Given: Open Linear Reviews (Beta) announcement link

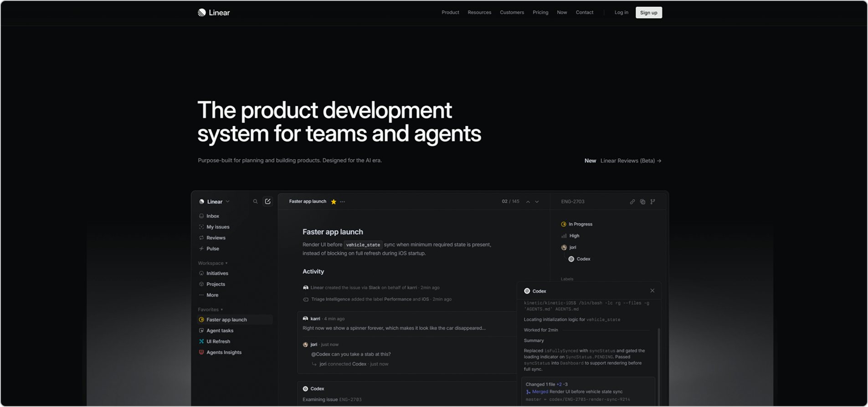Looking at the screenshot, I should [x=631, y=161].
